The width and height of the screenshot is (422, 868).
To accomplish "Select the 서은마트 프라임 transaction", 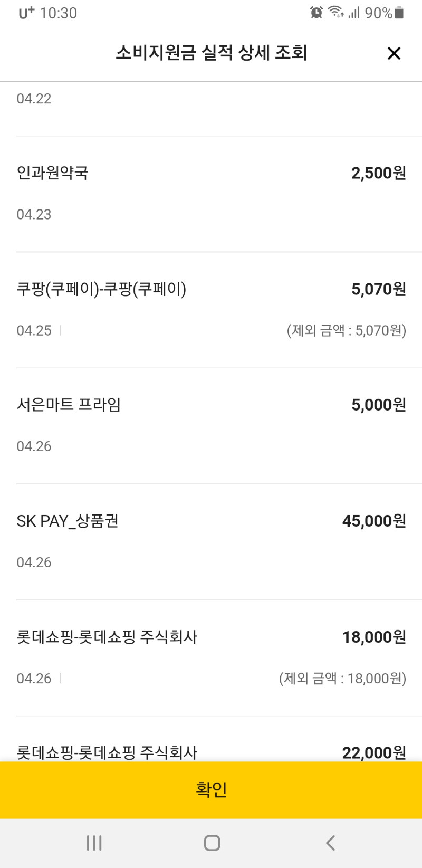I will click(x=211, y=426).
